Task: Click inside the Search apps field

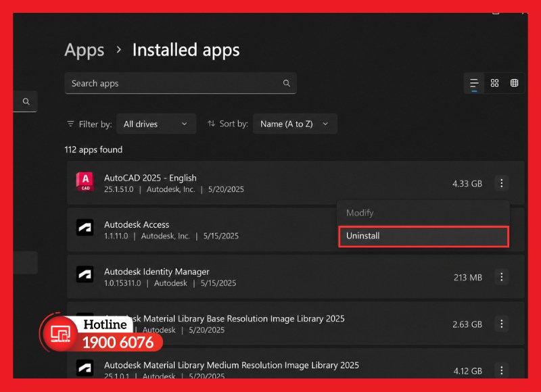Action: (181, 83)
